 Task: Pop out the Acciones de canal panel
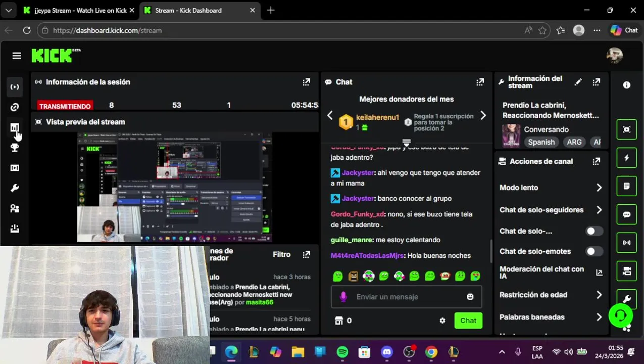(x=597, y=161)
